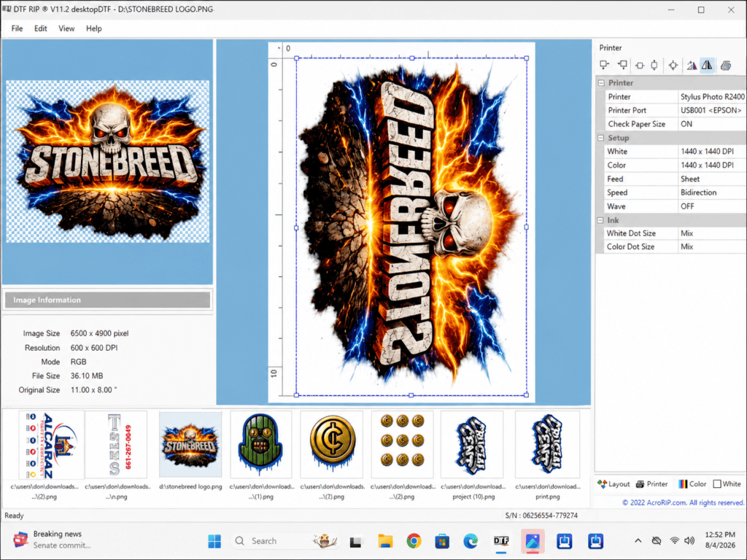
Task: Select the print.png thumbnail
Action: click(x=547, y=445)
